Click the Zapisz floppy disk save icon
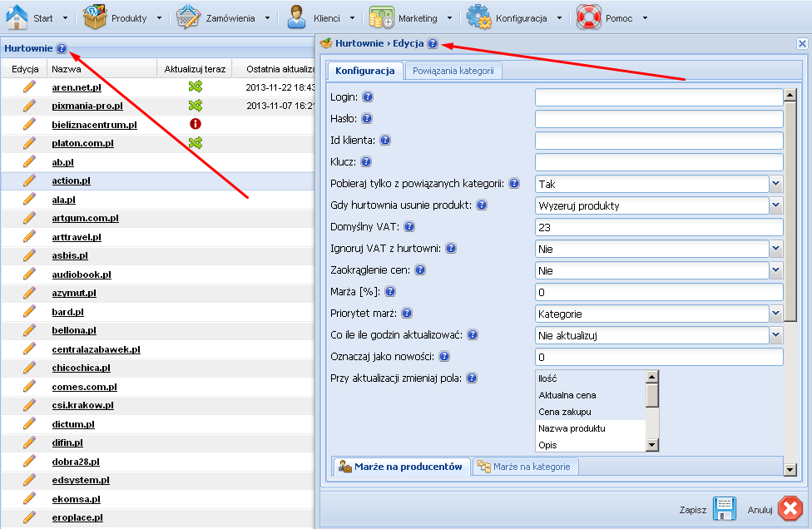This screenshot has height=529, width=812. coord(725,509)
